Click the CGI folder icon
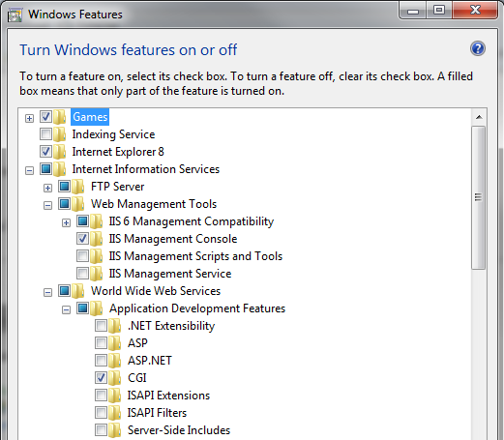The image size is (504, 440). tap(114, 378)
